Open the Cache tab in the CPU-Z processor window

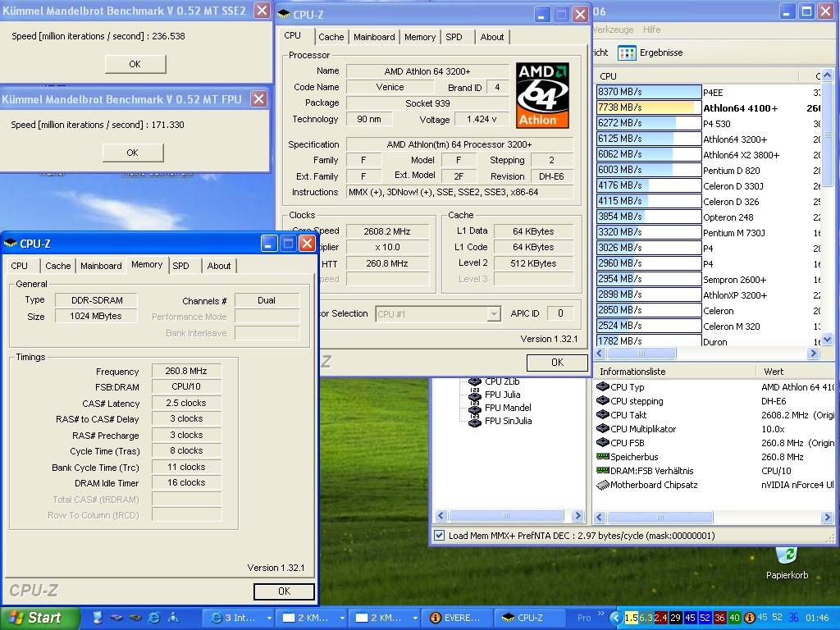point(331,37)
